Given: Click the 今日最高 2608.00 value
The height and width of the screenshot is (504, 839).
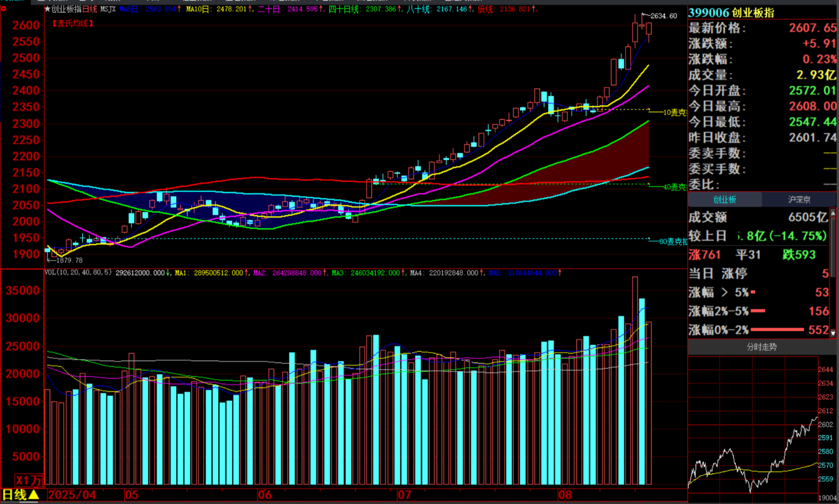Looking at the screenshot, I should [x=813, y=106].
